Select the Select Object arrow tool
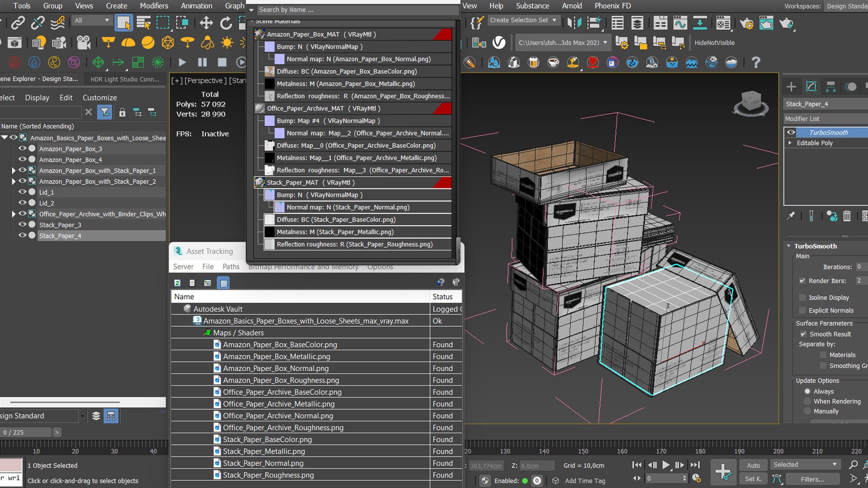868x488 pixels. (123, 23)
